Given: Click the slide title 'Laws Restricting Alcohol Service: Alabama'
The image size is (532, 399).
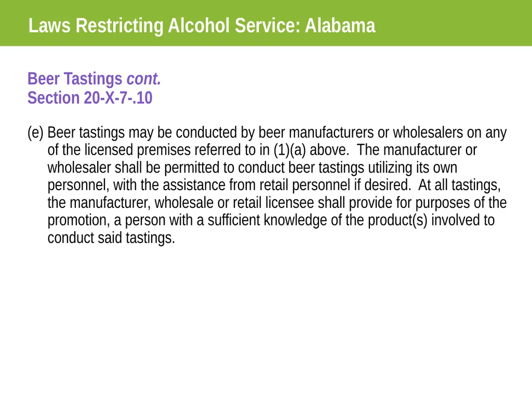Looking at the screenshot, I should click(x=202, y=26).
